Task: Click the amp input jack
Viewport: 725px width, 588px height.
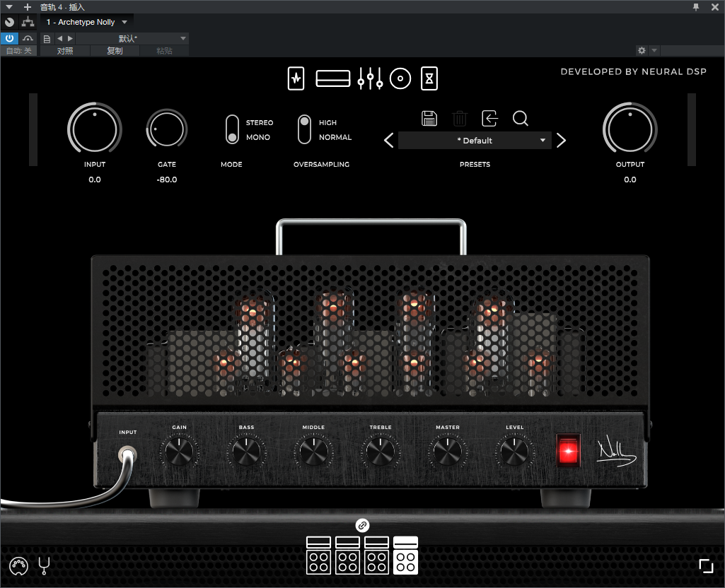Action: tap(127, 454)
